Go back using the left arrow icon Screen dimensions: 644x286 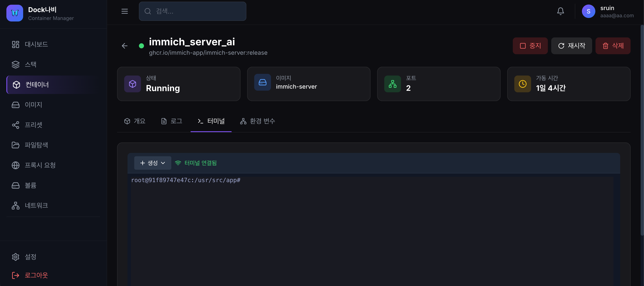click(125, 46)
